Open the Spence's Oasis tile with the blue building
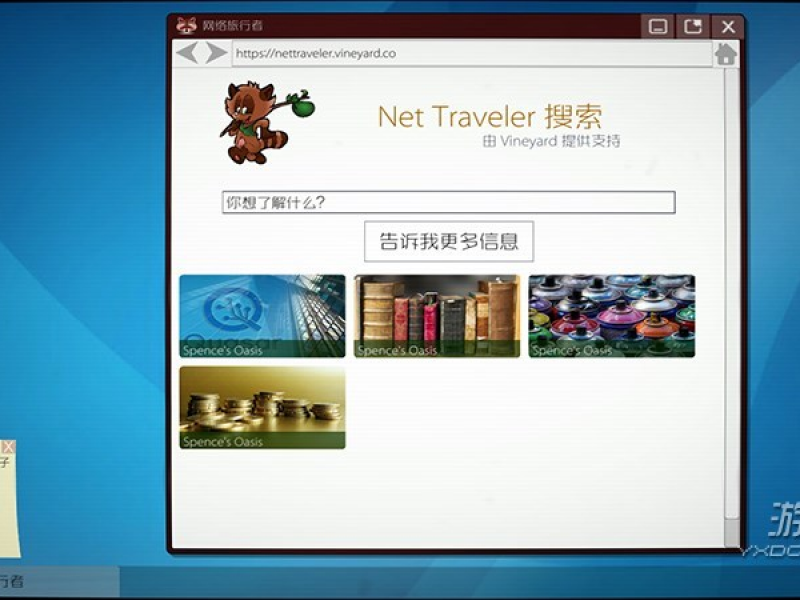 click(x=262, y=316)
